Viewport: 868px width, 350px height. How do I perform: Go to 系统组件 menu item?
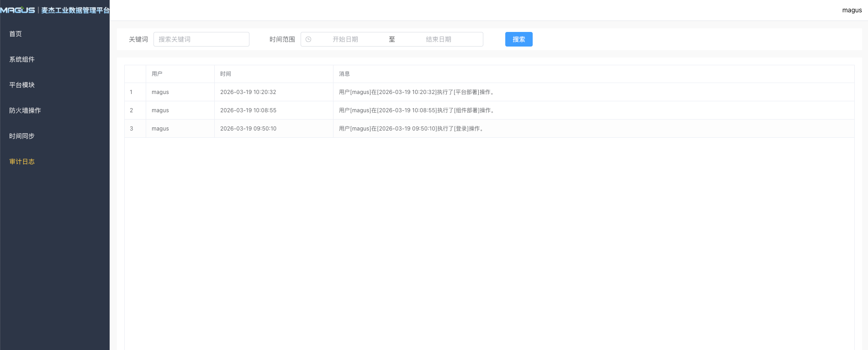(x=22, y=59)
